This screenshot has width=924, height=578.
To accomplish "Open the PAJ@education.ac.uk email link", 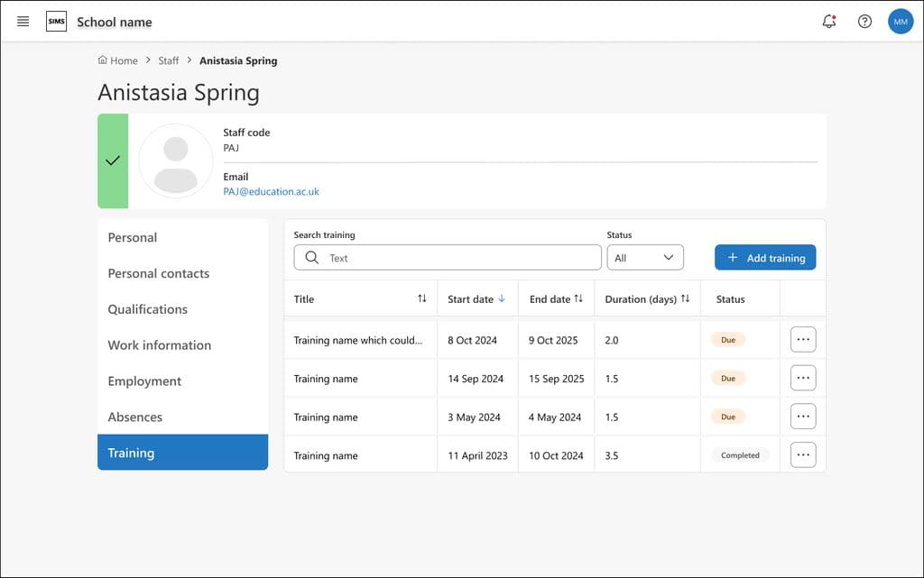I will click(271, 192).
